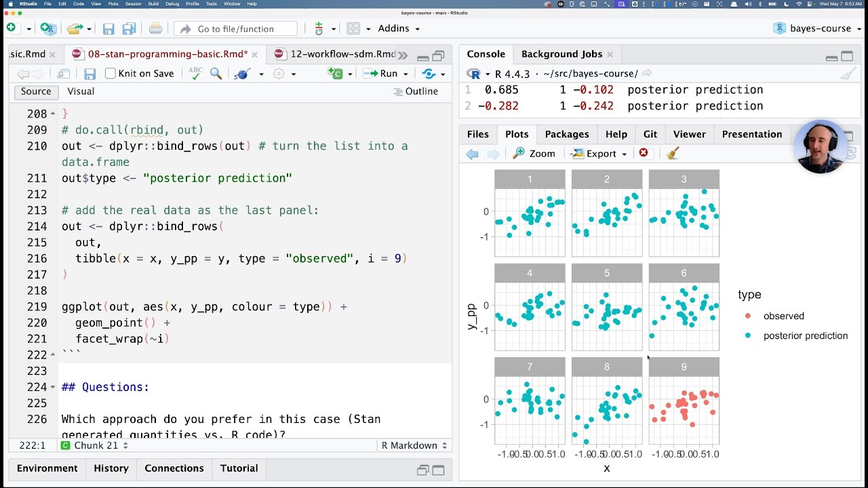
Task: Click facet panel 9 observed data plot
Action: tap(684, 410)
